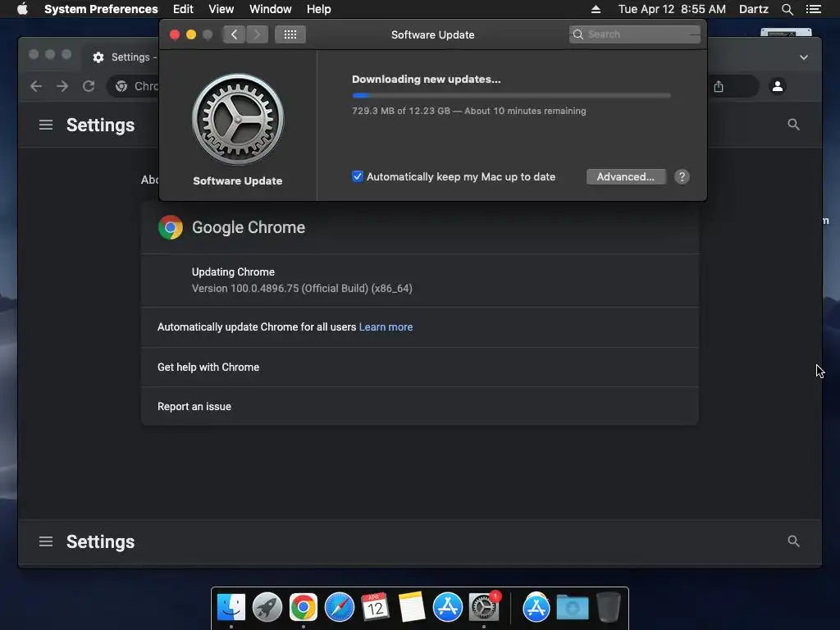This screenshot has height=630, width=840.
Task: Show all preferences grid button
Action: pyautogui.click(x=290, y=34)
